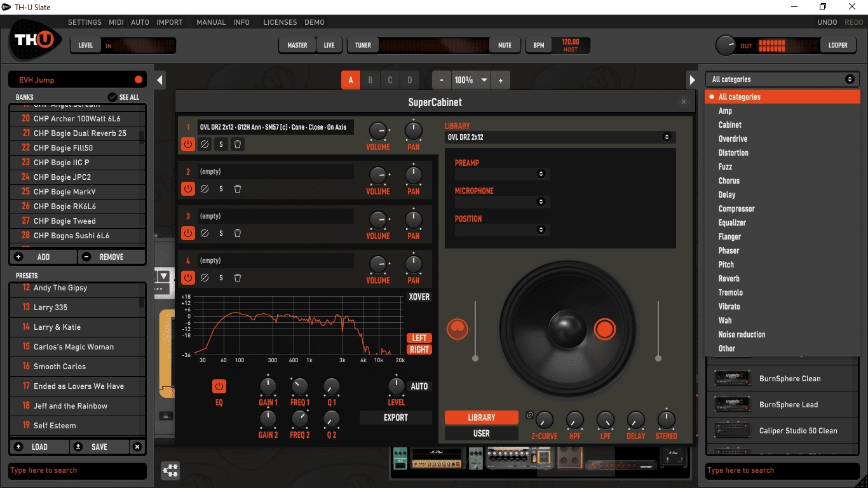Image resolution: width=868 pixels, height=488 pixels.
Task: Click the orange microphone position marker on speaker
Action: [x=605, y=329]
